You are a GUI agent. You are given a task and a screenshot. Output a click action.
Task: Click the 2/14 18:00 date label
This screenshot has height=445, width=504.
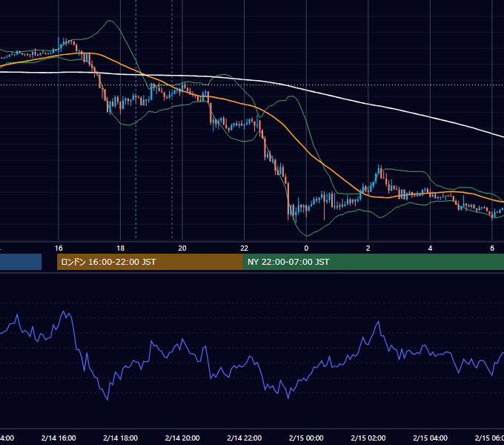tap(121, 438)
